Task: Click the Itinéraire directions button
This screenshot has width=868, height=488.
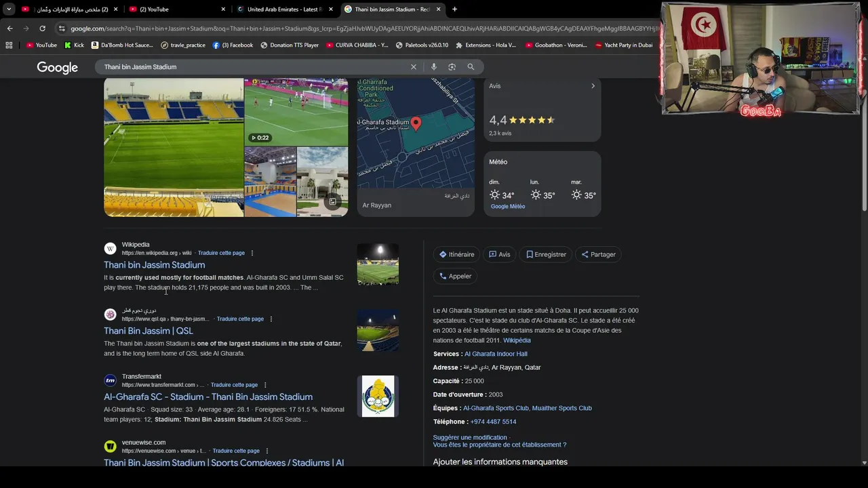Action: [x=456, y=254]
